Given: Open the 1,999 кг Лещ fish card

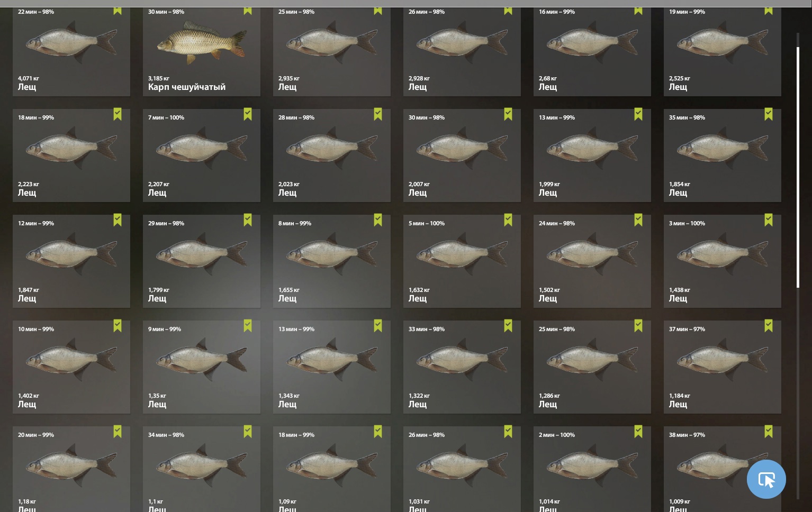Looking at the screenshot, I should point(592,156).
